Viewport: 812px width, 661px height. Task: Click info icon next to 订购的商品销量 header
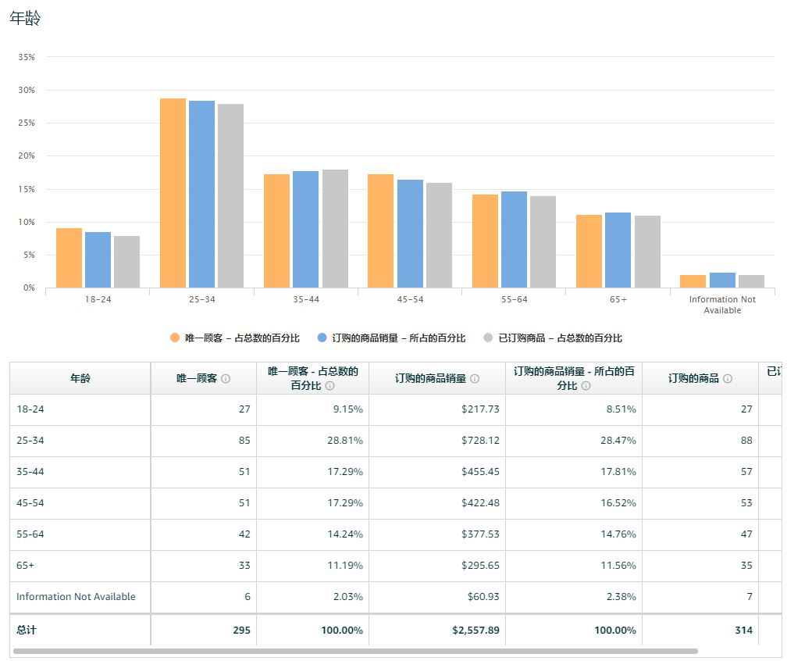coord(475,379)
